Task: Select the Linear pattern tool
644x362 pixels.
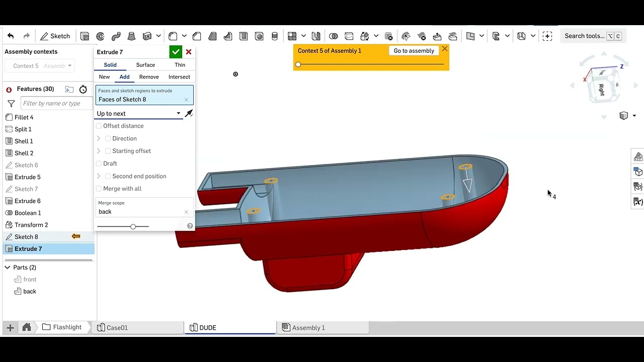Action: 292,36
